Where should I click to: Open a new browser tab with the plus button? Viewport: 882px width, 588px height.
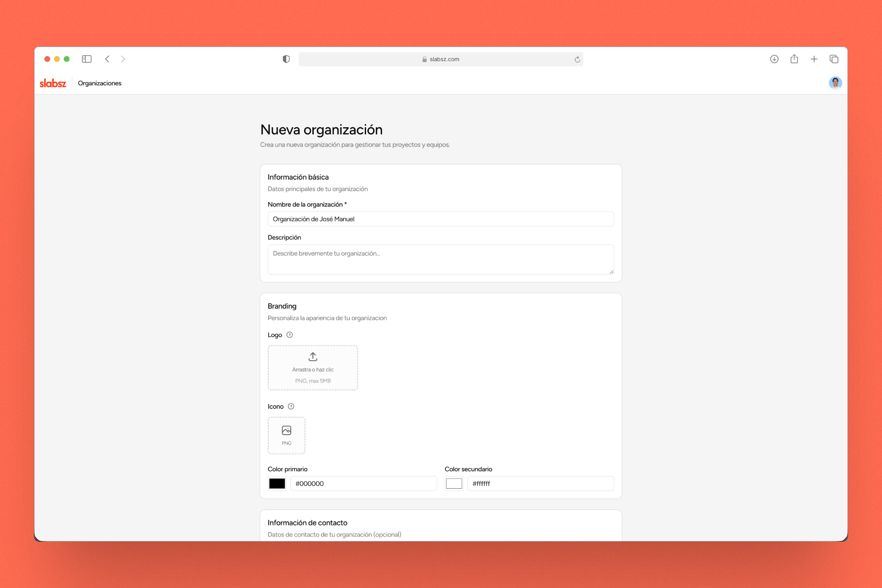tap(814, 59)
